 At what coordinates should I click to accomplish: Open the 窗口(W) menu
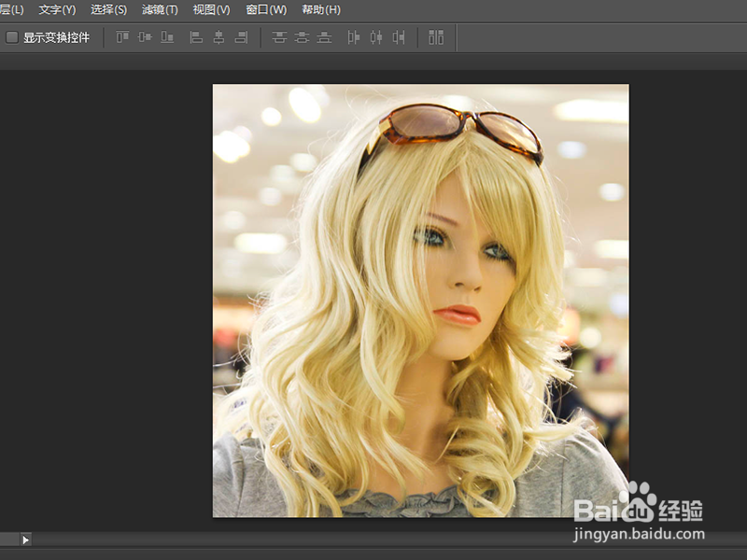click(266, 9)
